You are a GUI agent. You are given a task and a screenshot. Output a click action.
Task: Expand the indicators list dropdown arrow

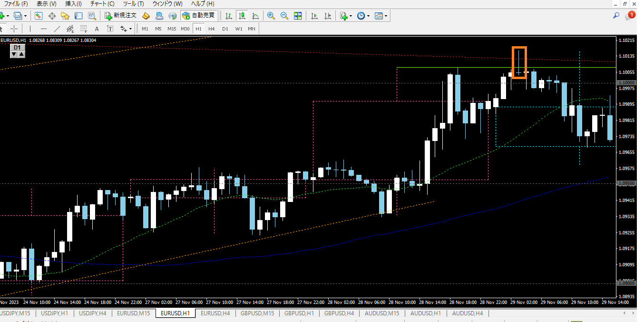[351, 16]
